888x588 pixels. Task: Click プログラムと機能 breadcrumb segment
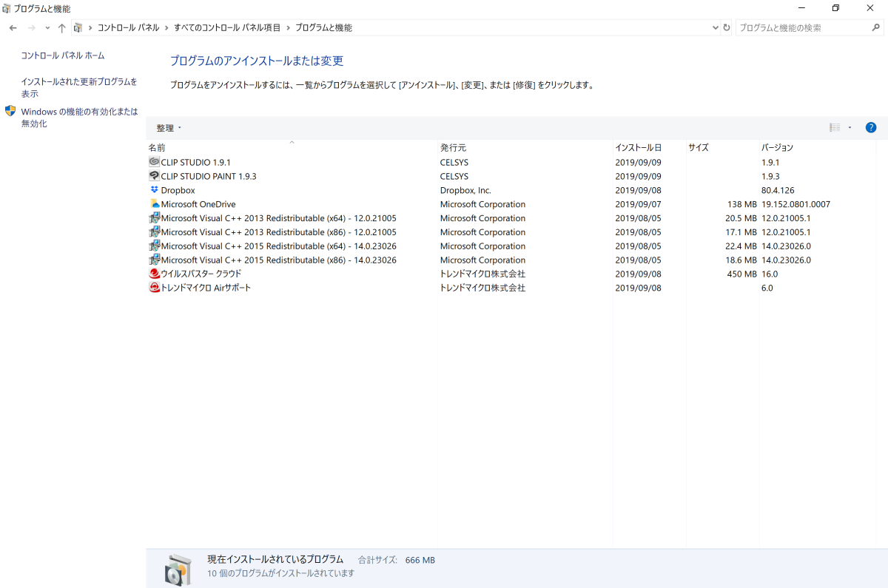click(x=323, y=28)
